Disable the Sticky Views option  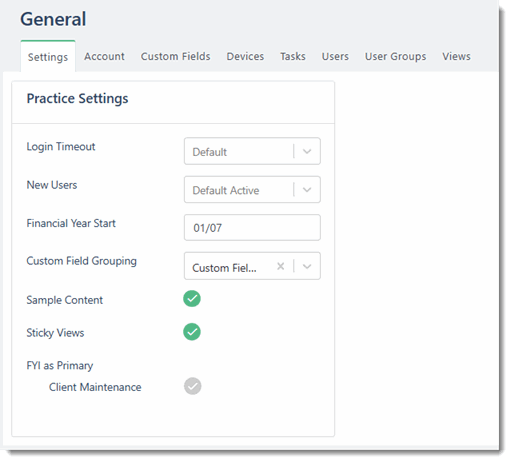(x=192, y=332)
